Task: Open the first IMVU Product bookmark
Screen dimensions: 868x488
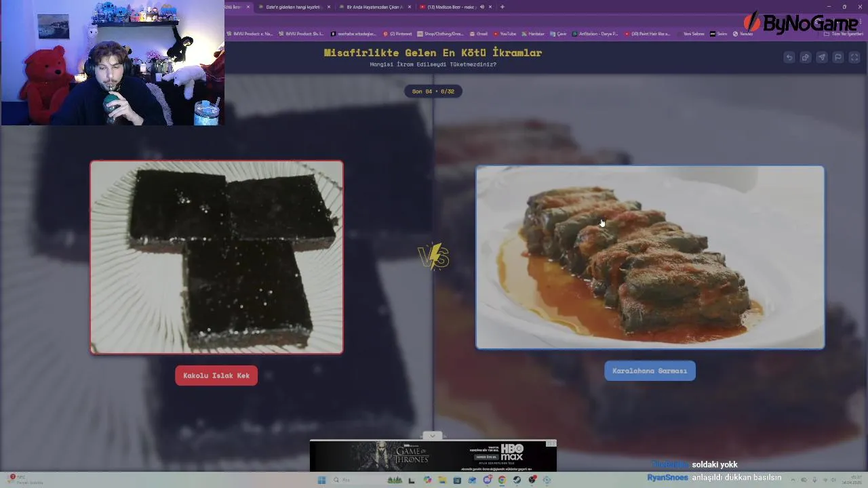Action: coord(250,34)
